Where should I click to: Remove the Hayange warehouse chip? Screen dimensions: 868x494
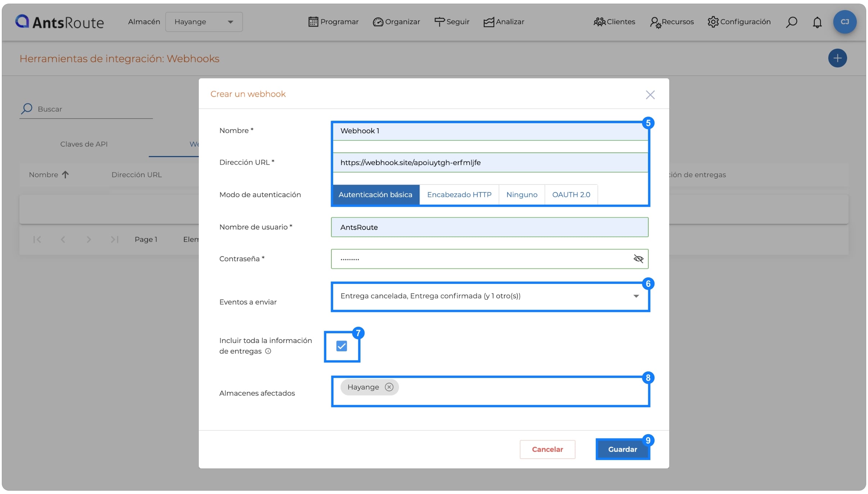[x=389, y=387]
